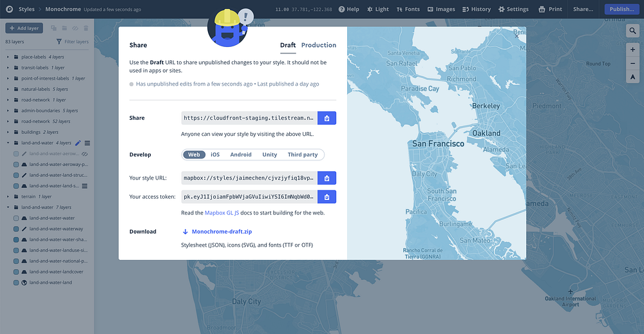The image size is (644, 334).
Task: Expand the transit-labels group
Action: point(8,68)
